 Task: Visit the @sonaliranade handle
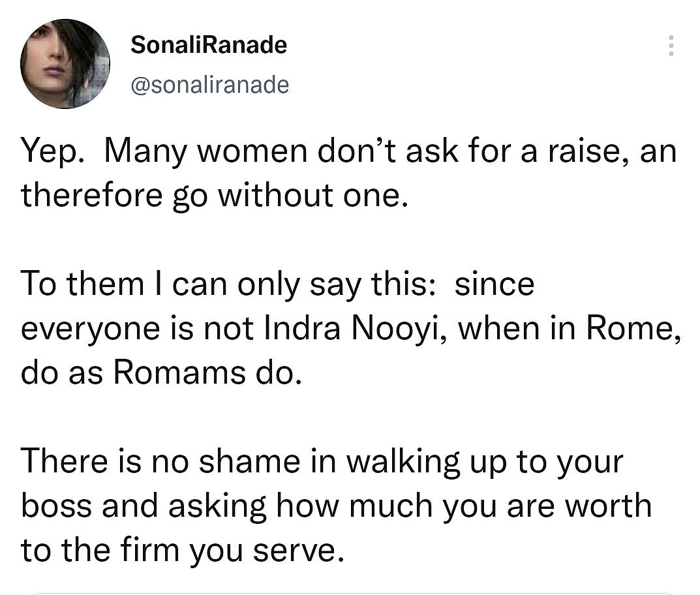[210, 84]
